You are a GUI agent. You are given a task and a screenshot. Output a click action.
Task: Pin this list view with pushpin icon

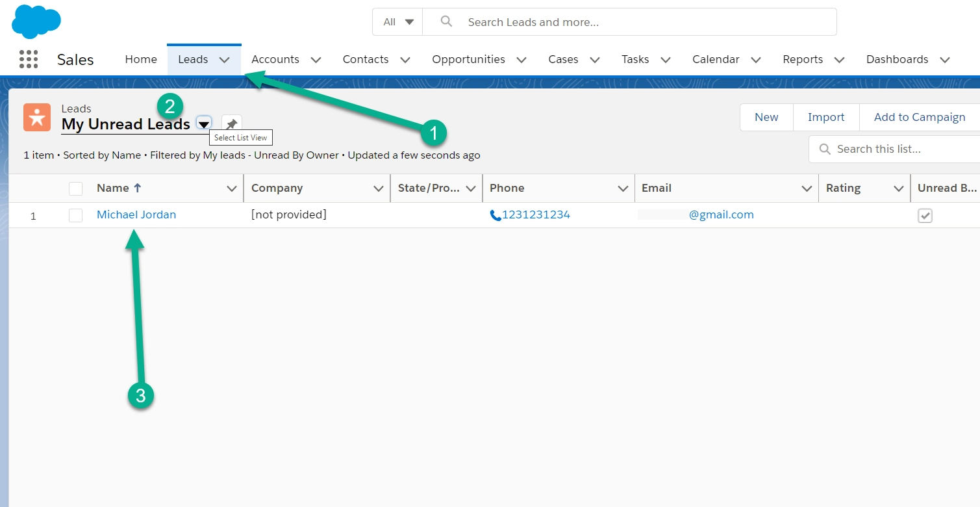point(231,123)
